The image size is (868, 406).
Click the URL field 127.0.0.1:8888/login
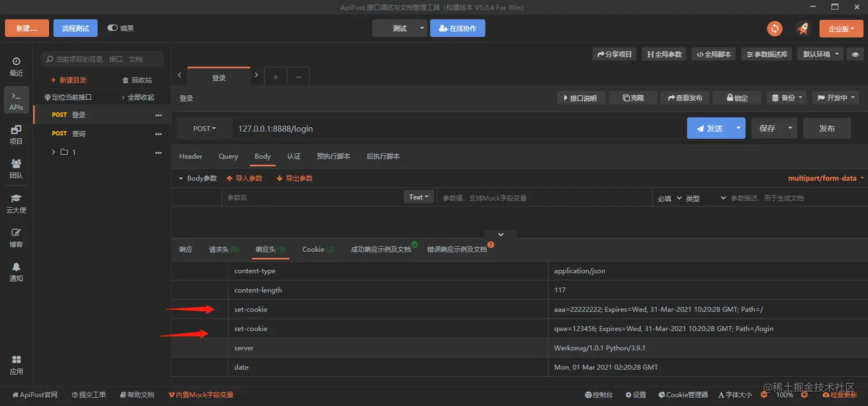(456, 128)
